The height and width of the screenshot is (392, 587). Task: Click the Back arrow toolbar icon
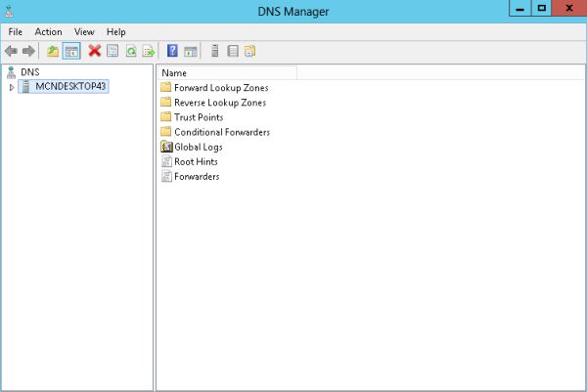coord(11,51)
